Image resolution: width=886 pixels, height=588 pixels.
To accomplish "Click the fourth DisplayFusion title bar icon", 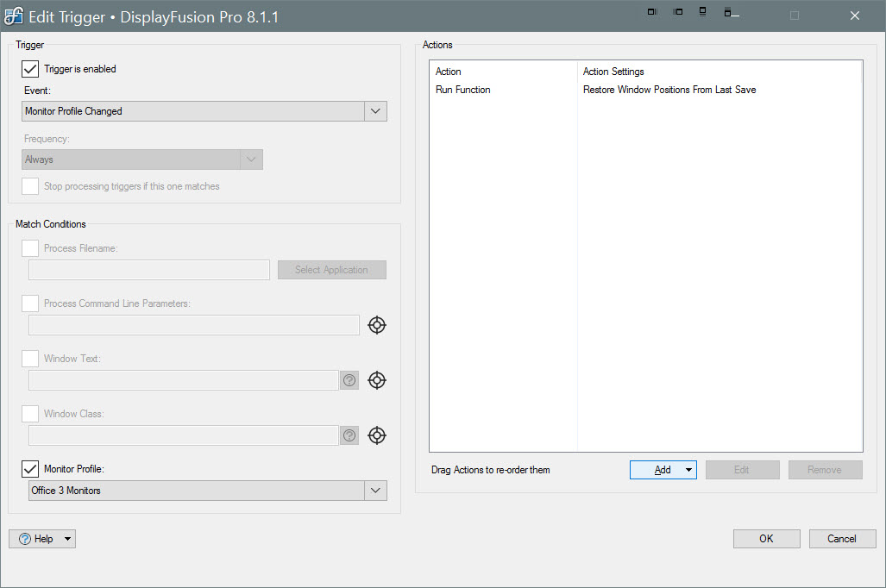I will 729,12.
